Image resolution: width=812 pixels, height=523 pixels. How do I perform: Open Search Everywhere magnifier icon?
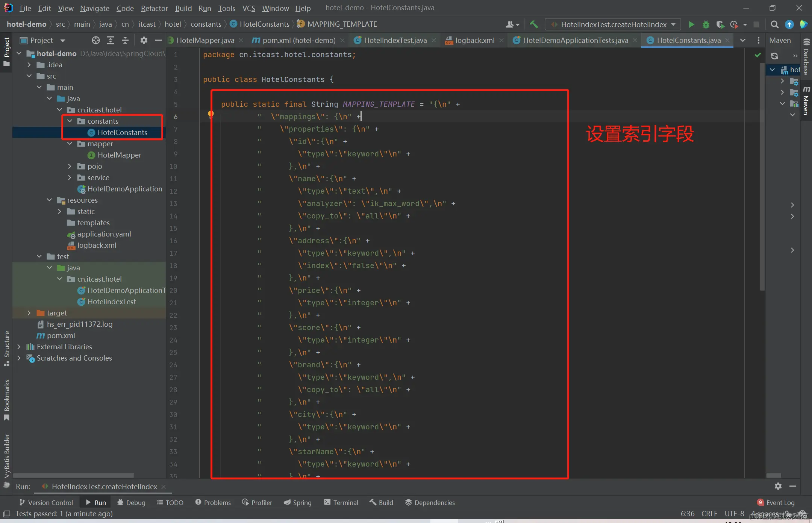(774, 24)
